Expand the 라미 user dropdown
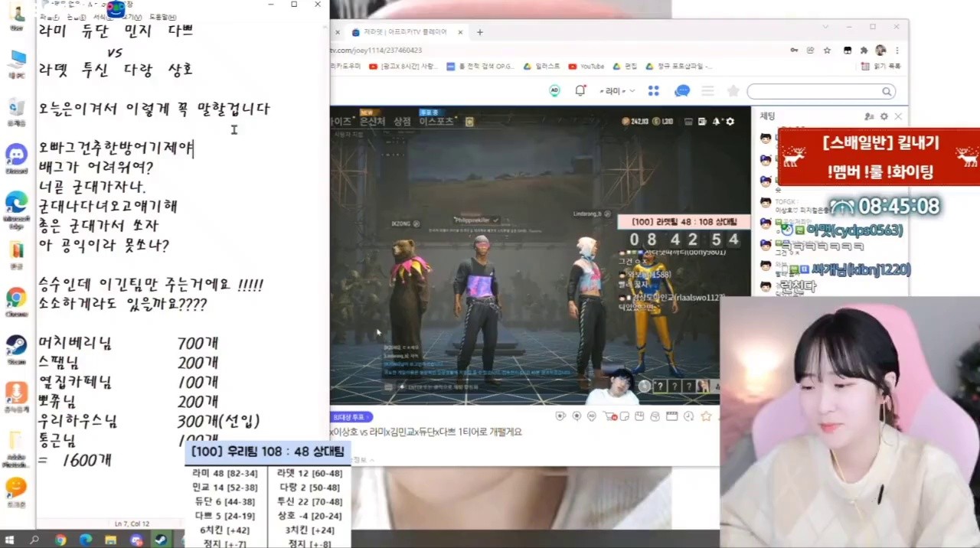Viewport: 980px width, 548px height. coord(618,91)
